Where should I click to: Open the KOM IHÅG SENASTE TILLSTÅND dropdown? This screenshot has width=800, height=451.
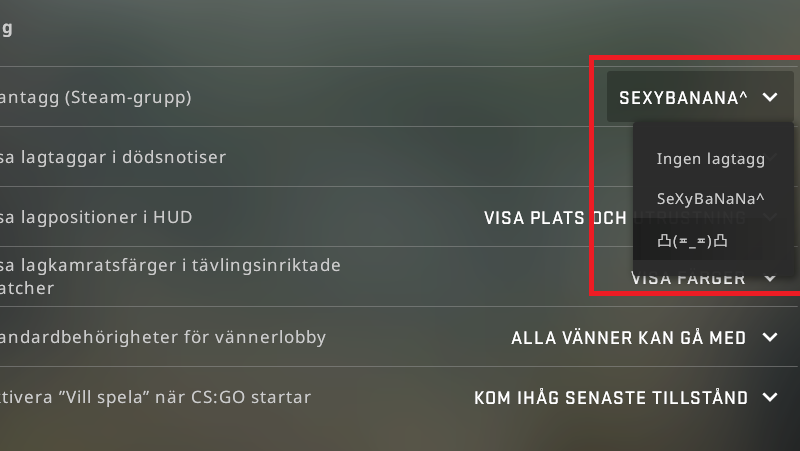(x=626, y=397)
